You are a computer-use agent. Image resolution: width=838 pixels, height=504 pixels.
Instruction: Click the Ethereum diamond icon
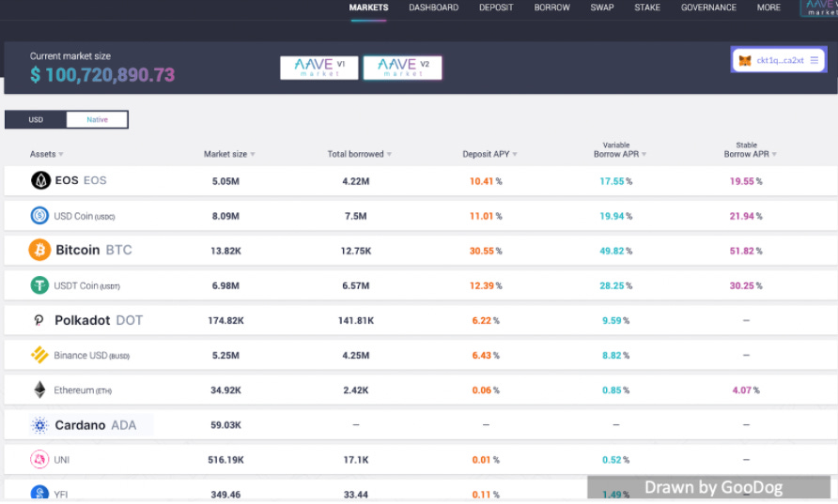click(39, 389)
